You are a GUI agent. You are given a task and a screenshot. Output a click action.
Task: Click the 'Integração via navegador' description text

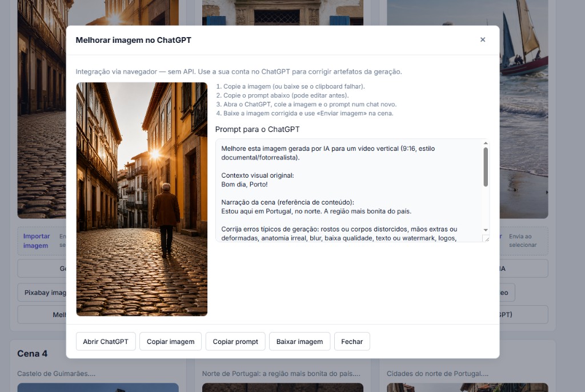(239, 71)
